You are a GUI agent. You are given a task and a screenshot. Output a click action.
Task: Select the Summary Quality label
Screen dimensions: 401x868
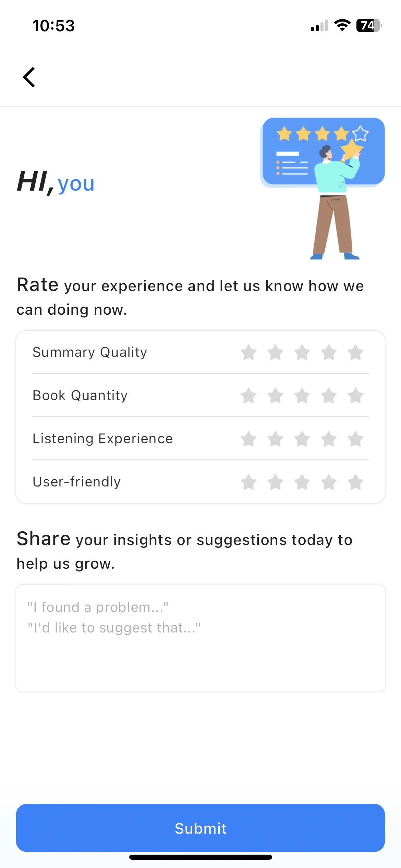tap(90, 352)
